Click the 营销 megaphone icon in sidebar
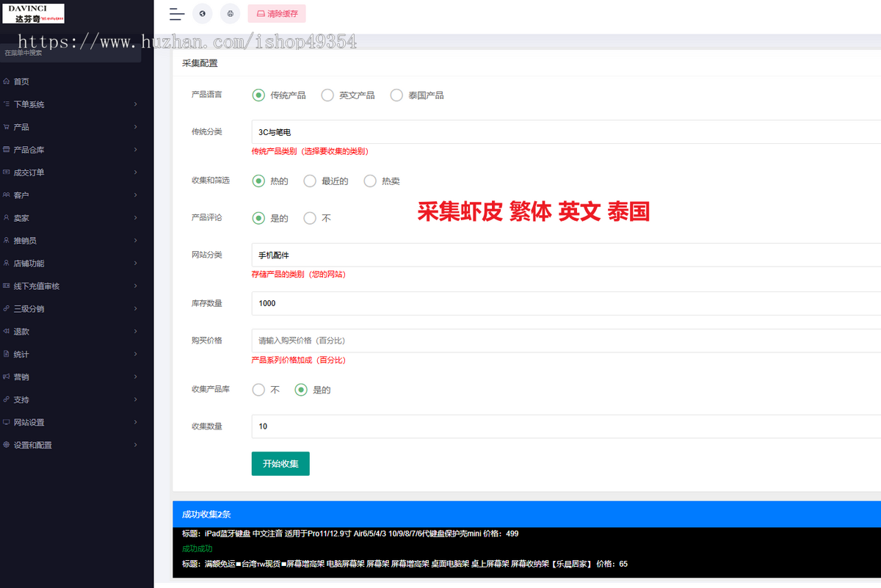881x588 pixels. (7, 377)
